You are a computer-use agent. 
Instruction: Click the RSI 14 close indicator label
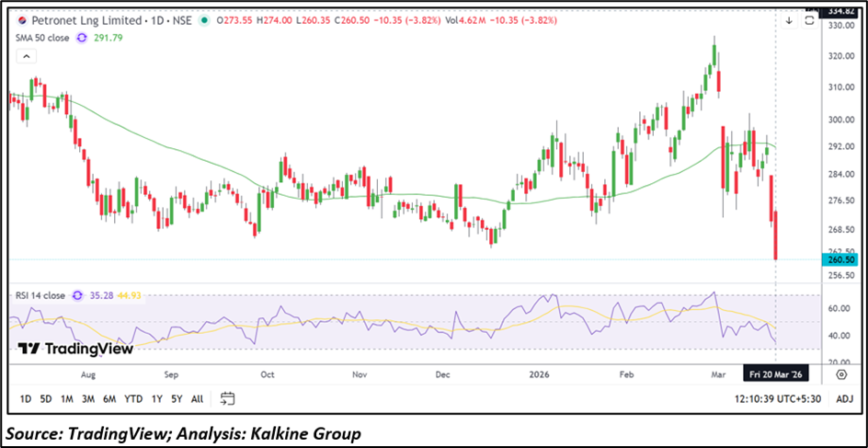click(40, 295)
